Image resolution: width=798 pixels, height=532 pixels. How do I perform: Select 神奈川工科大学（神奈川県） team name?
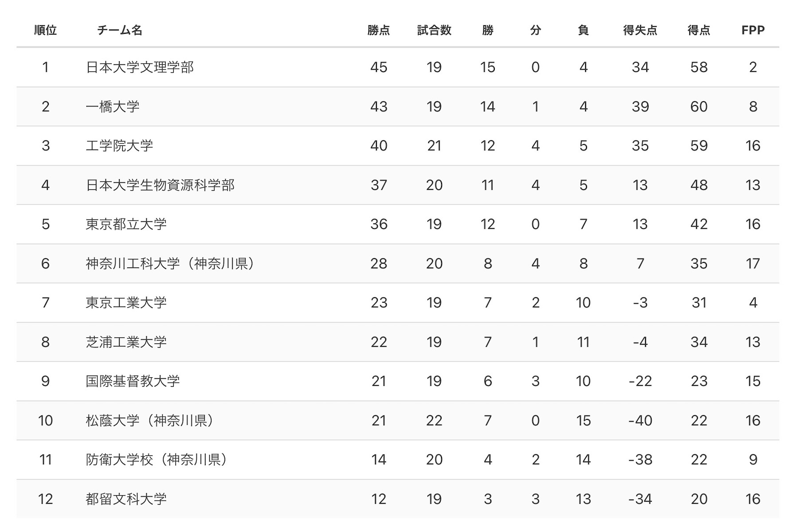coord(171,263)
